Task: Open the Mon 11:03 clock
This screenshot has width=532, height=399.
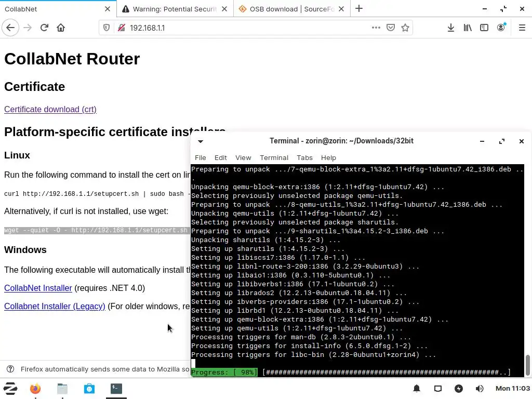Action: (513, 389)
